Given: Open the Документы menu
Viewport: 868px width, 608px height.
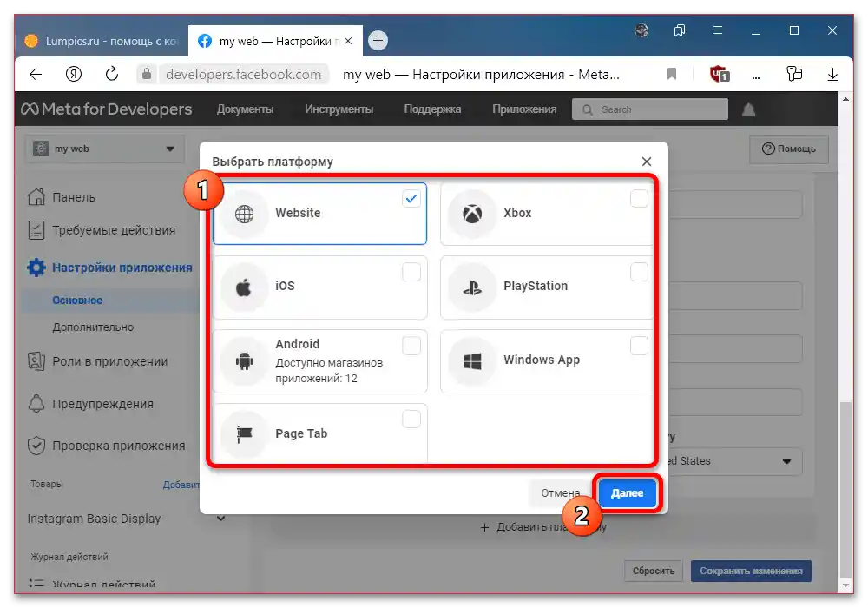Looking at the screenshot, I should click(246, 109).
